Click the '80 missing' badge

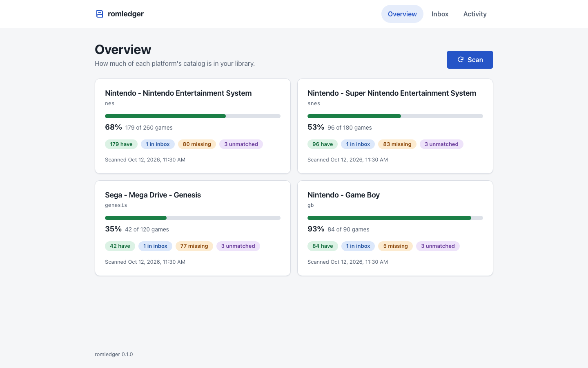197,144
